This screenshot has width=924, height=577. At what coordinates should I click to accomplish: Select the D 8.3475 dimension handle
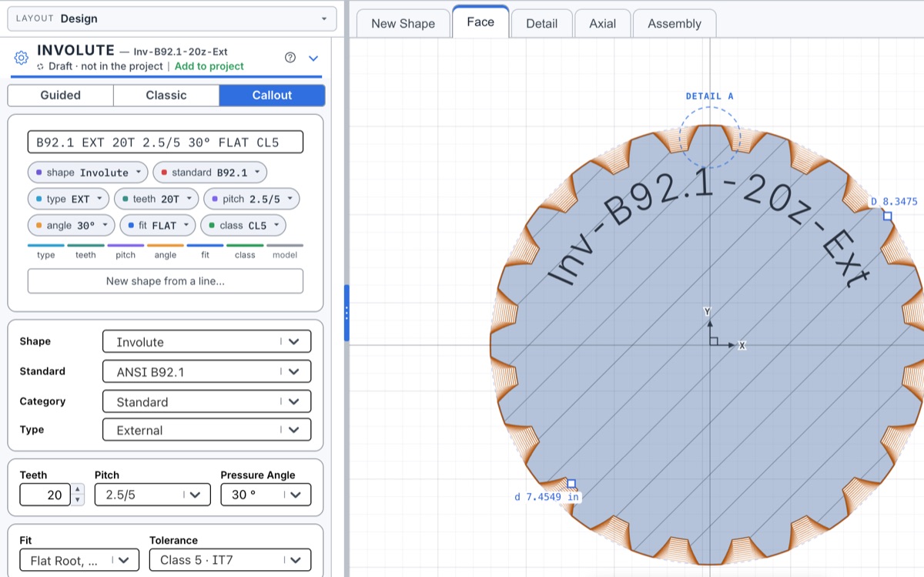click(887, 216)
